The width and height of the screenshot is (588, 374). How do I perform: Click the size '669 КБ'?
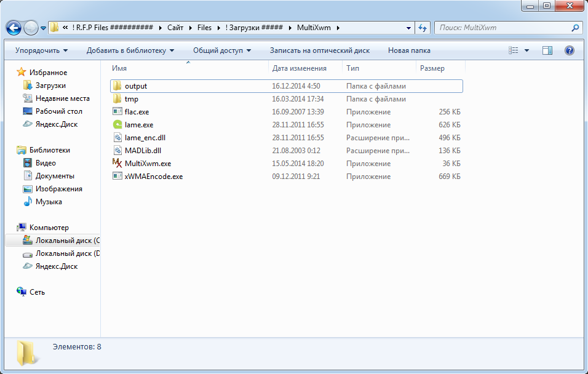(x=450, y=177)
